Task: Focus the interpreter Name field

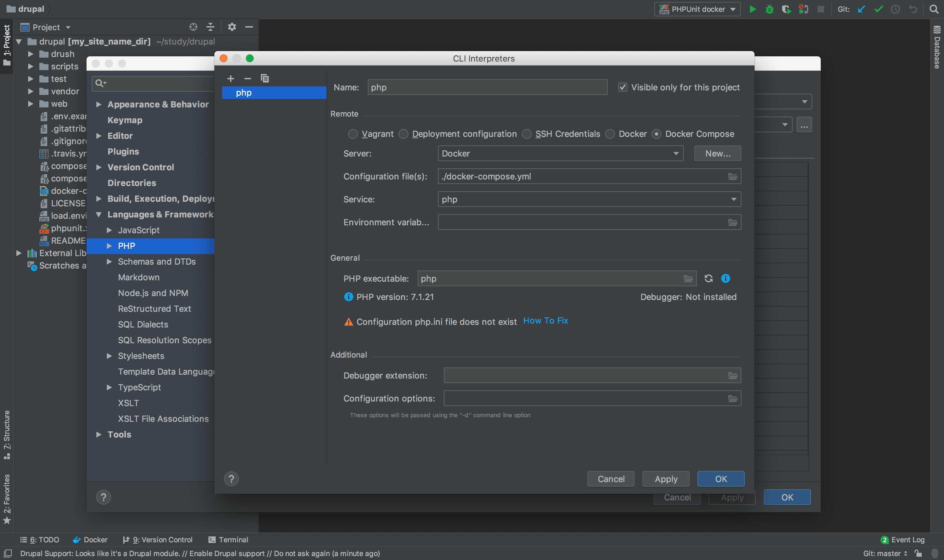Action: coord(487,87)
